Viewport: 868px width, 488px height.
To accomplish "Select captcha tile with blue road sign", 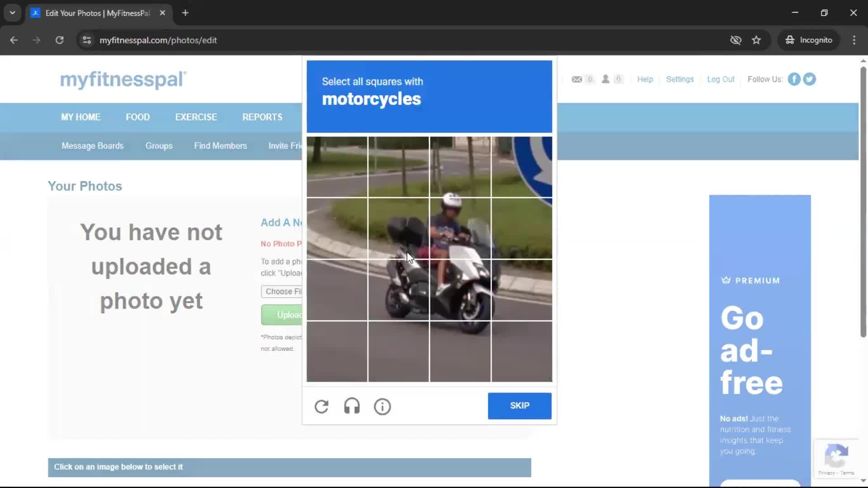I will click(x=522, y=167).
